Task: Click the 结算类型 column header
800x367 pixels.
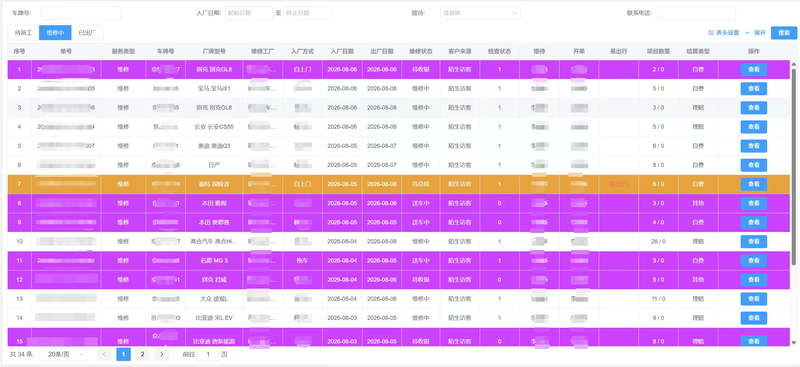Action: 698,52
